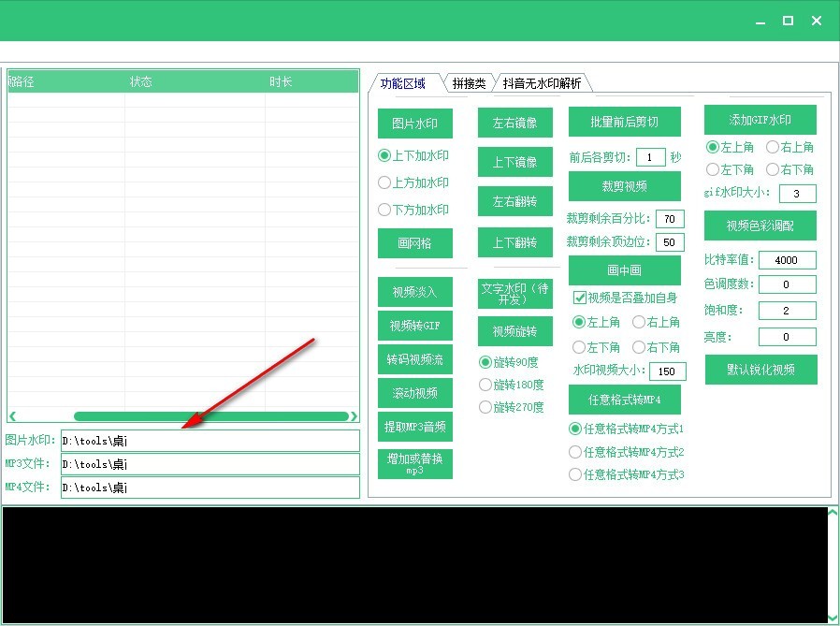Open the 拼接类 tab
Screen dimensions: 840x626
coord(469,83)
